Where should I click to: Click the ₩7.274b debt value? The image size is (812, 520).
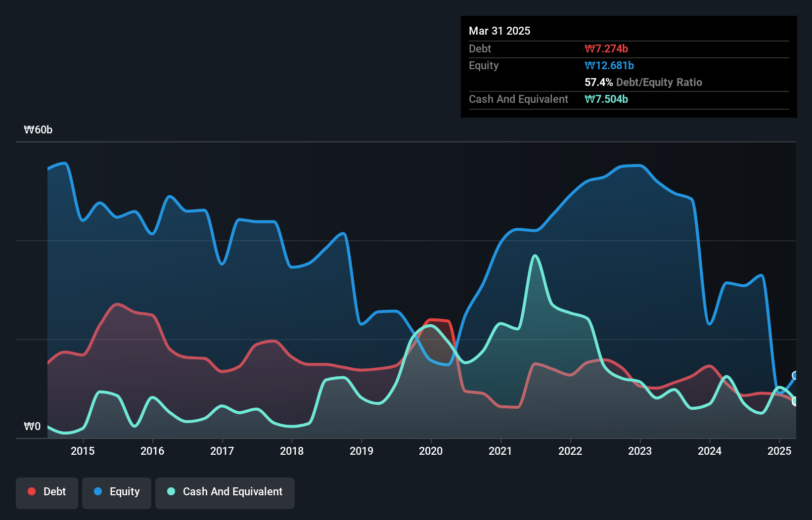pyautogui.click(x=606, y=48)
